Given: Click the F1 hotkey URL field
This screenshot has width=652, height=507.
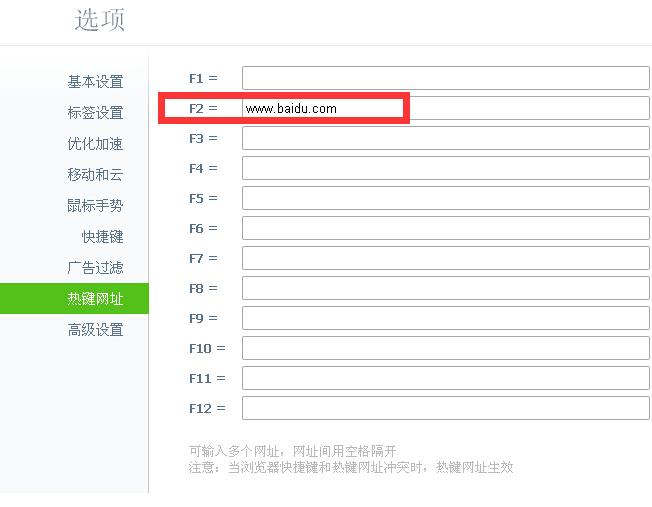Looking at the screenshot, I should click(445, 78).
